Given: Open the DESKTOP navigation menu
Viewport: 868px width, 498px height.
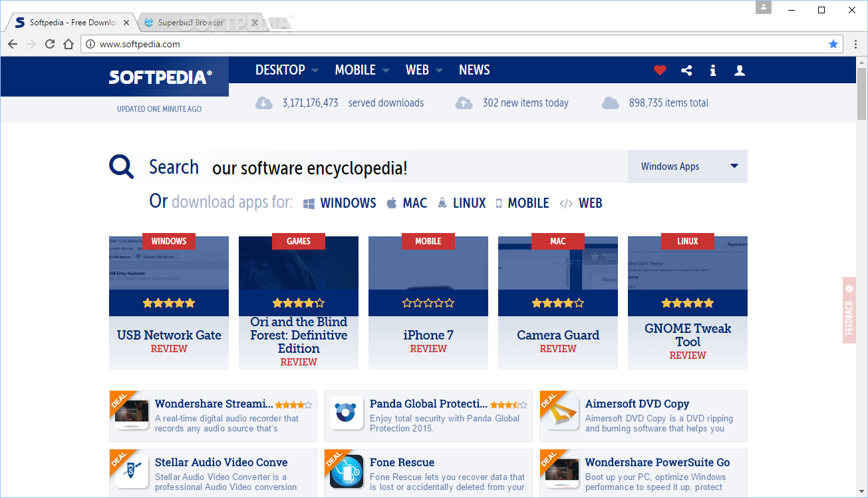Looking at the screenshot, I should click(x=280, y=70).
